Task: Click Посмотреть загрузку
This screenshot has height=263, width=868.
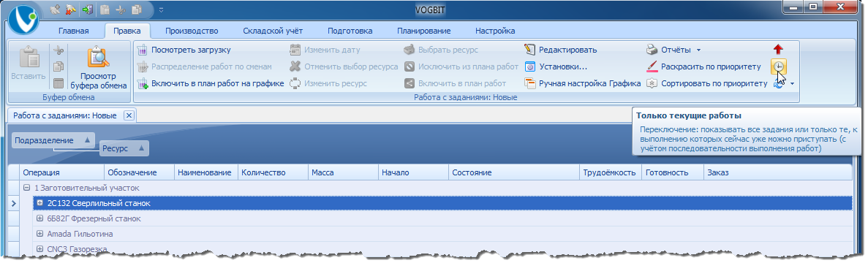Action: (184, 50)
